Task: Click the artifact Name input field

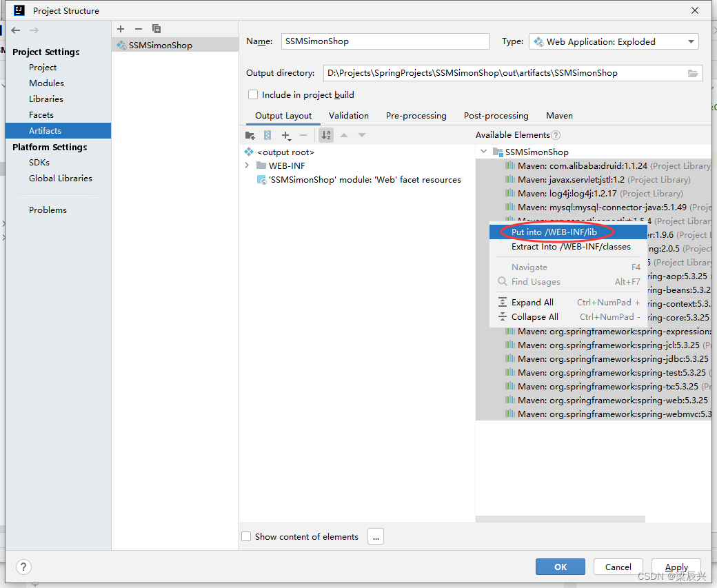Action: [x=385, y=41]
